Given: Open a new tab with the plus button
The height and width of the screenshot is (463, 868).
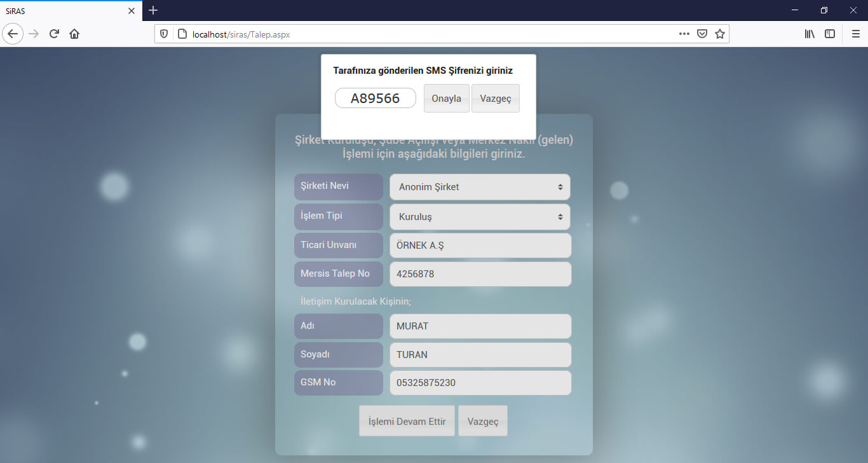Looking at the screenshot, I should tap(153, 10).
